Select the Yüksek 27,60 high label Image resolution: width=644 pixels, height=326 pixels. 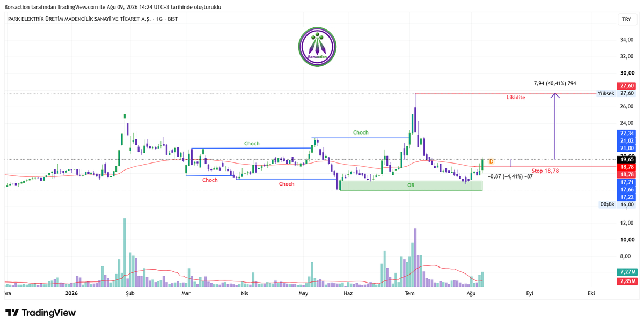(x=616, y=93)
